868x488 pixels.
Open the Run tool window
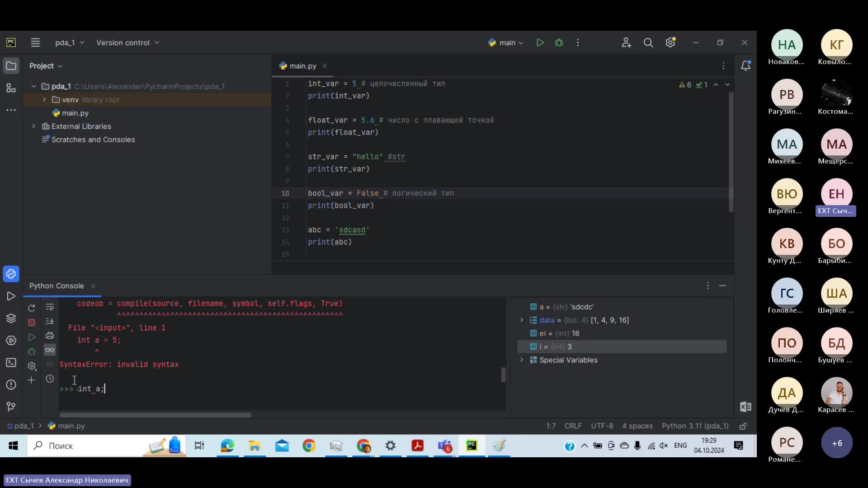tap(11, 296)
